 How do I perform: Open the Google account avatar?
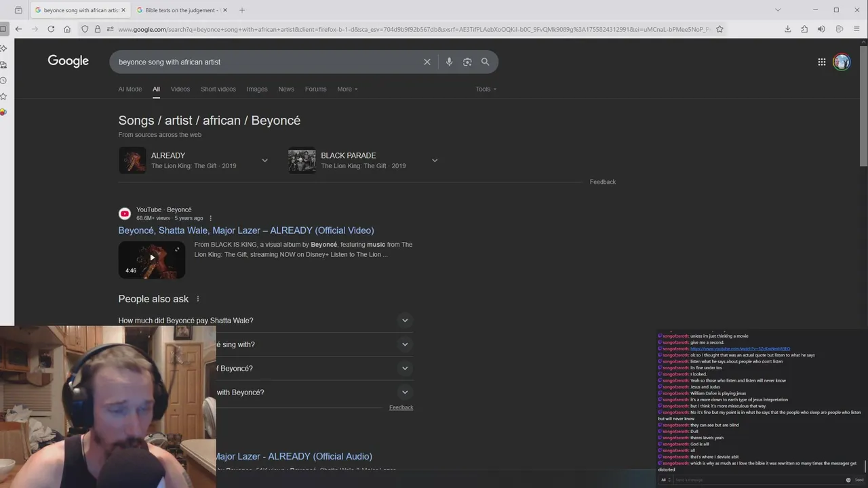click(842, 62)
